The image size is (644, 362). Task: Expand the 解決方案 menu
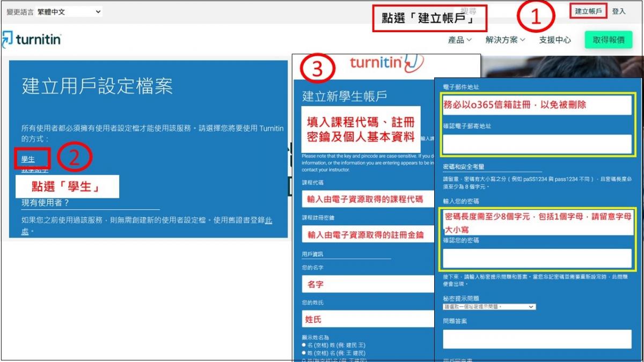coord(506,40)
